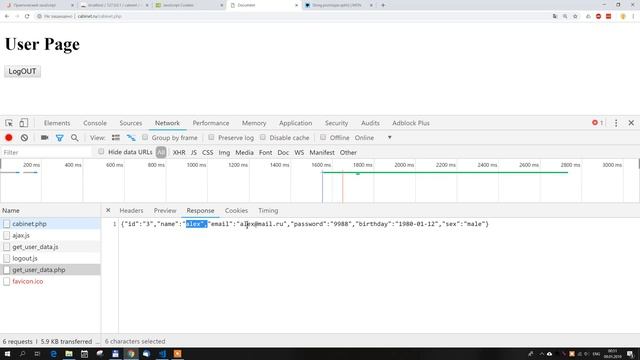Screen dimensions: 640x360
Task: Select the get_user_data.js request
Action: 50,247
